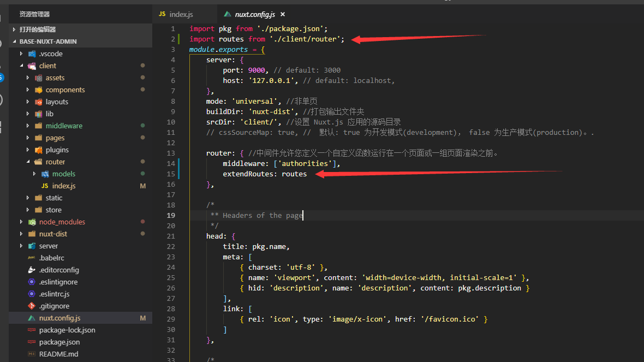Image resolution: width=644 pixels, height=362 pixels.
Task: Click the ESLint icon beside .eslintrc.js
Action: pyautogui.click(x=32, y=294)
